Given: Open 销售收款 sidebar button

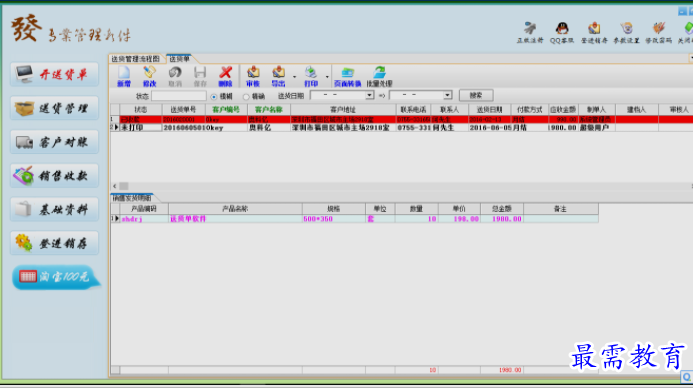Looking at the screenshot, I should [54, 176].
